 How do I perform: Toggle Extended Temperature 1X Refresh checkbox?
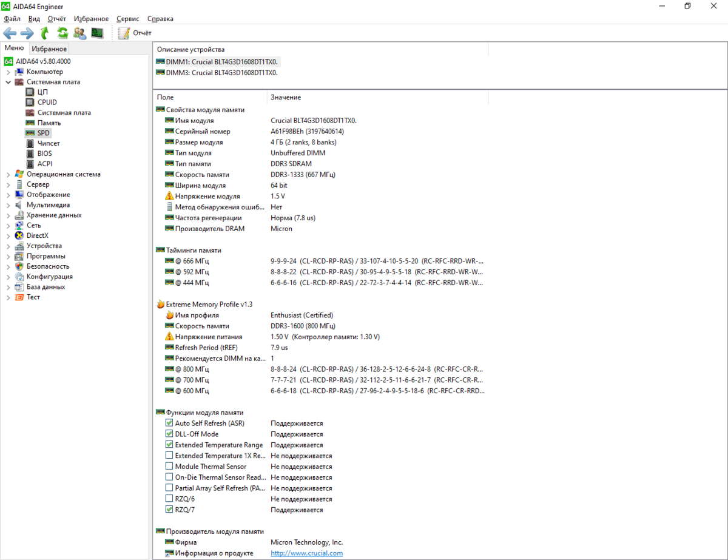coord(169,456)
